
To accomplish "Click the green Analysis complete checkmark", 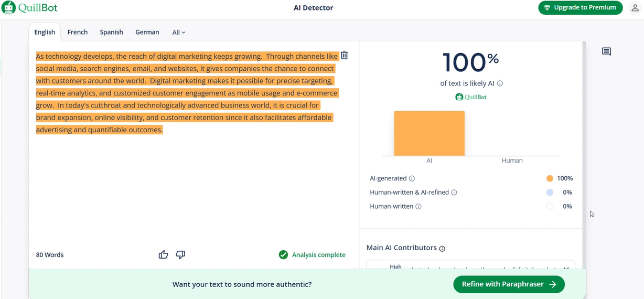I will click(283, 255).
